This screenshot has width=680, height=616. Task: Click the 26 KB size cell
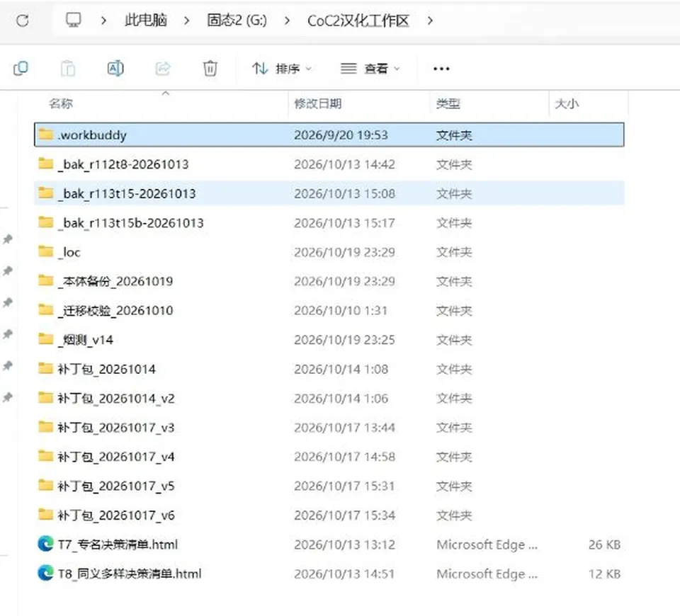pos(604,544)
